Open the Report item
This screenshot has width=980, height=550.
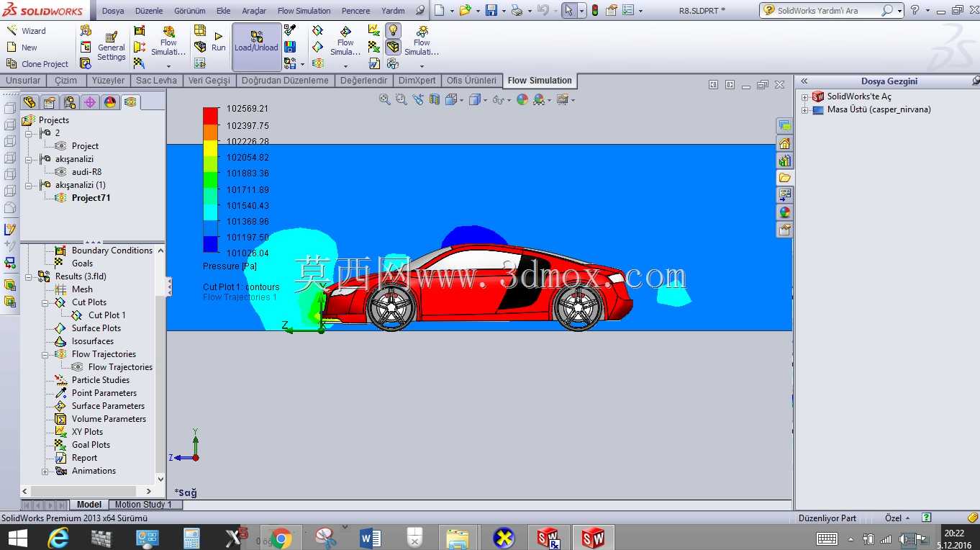pyautogui.click(x=84, y=458)
